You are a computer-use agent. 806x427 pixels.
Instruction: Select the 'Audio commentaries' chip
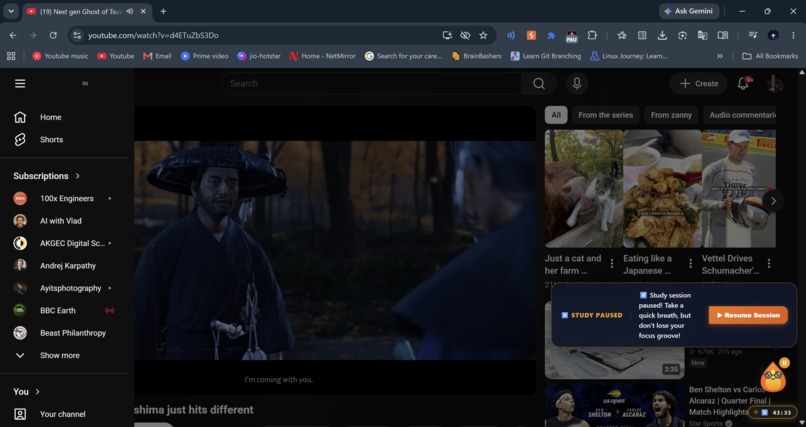pyautogui.click(x=740, y=115)
